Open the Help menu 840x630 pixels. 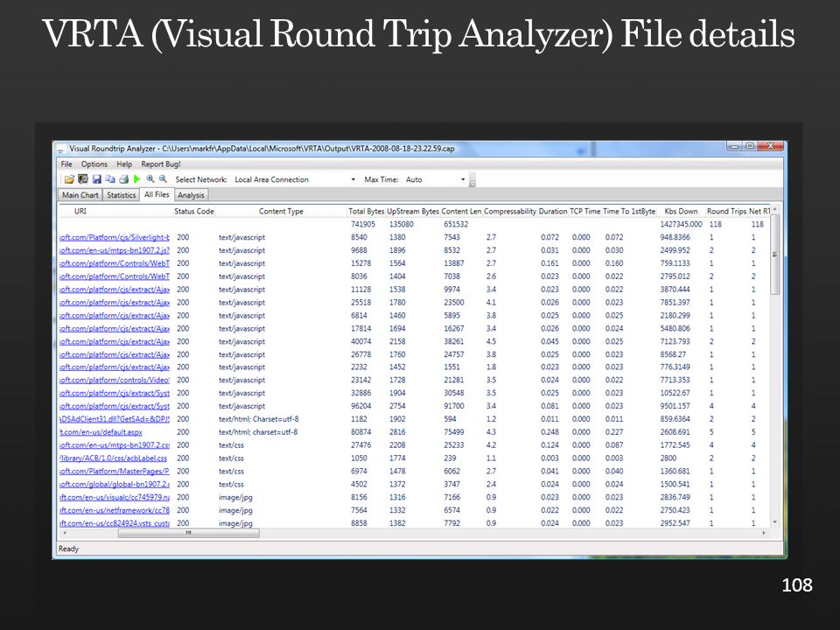click(124, 164)
